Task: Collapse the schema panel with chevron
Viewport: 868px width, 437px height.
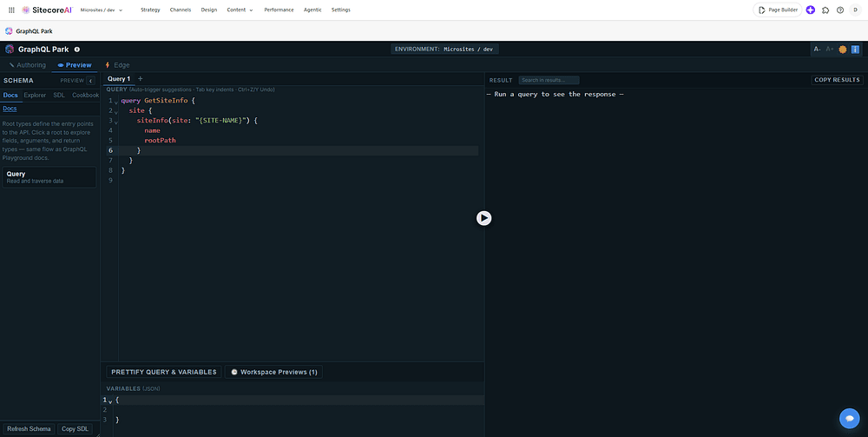Action: click(91, 80)
